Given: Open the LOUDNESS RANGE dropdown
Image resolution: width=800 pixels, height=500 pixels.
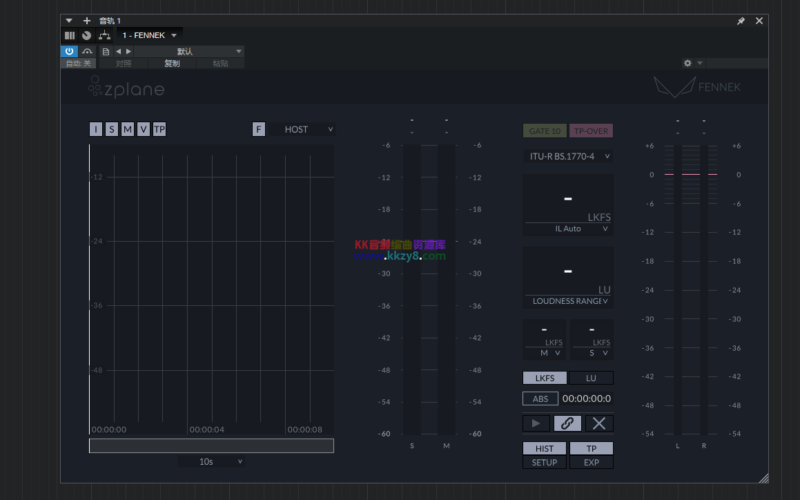Looking at the screenshot, I should 568,301.
